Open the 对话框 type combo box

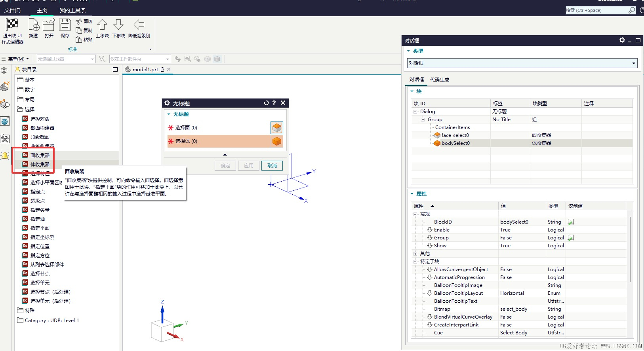point(522,63)
